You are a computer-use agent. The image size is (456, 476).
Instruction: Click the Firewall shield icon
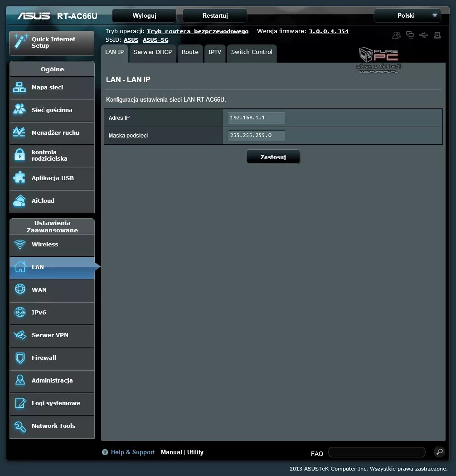coord(20,358)
